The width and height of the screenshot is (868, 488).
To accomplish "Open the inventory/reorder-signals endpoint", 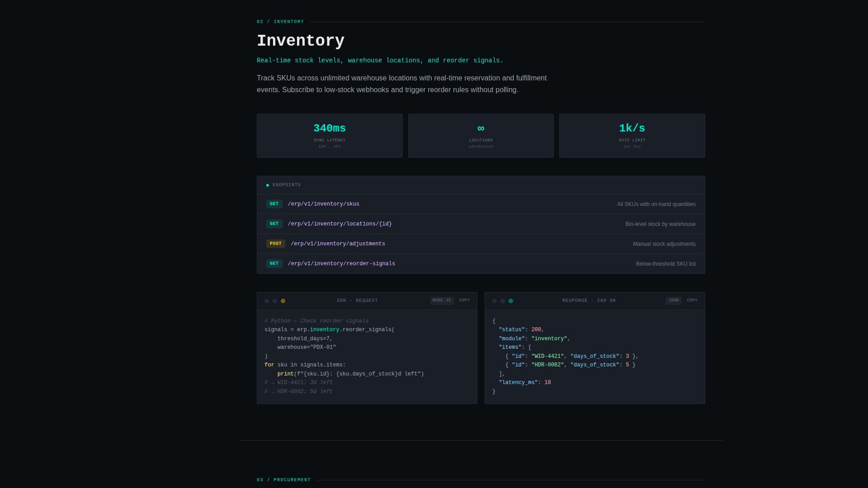I will coord(481,264).
